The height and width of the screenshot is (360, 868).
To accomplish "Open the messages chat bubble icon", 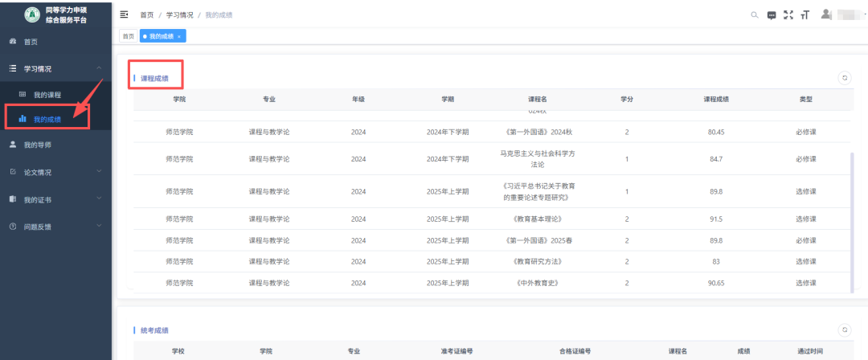I will 772,15.
